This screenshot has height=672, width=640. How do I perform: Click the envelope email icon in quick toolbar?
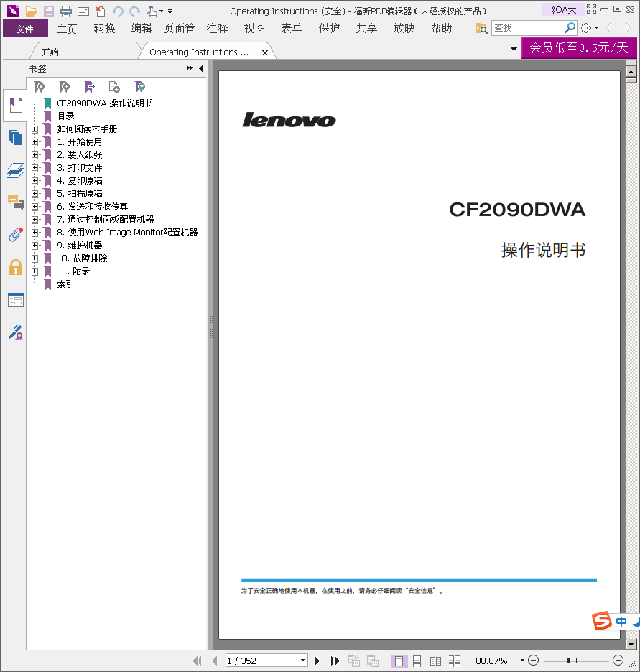point(83,11)
